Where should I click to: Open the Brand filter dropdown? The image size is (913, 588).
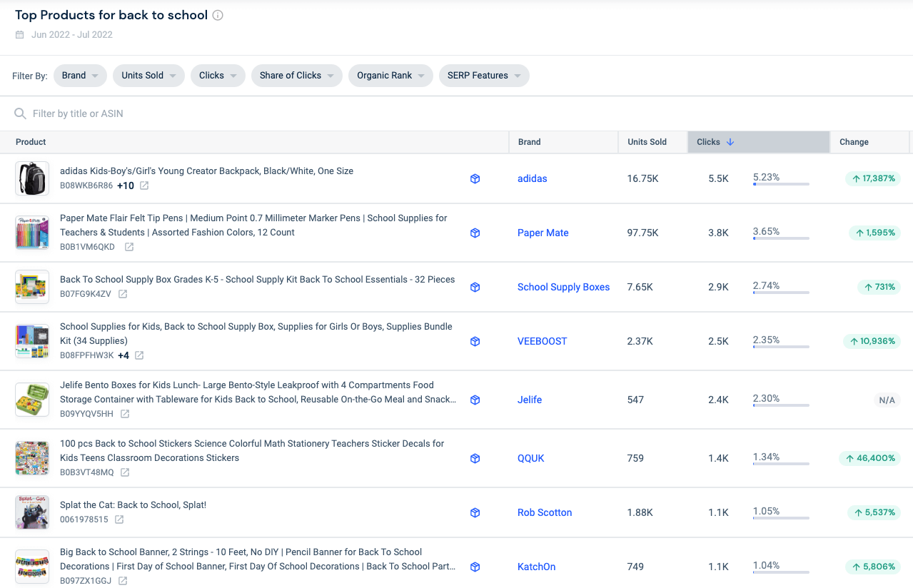(80, 76)
